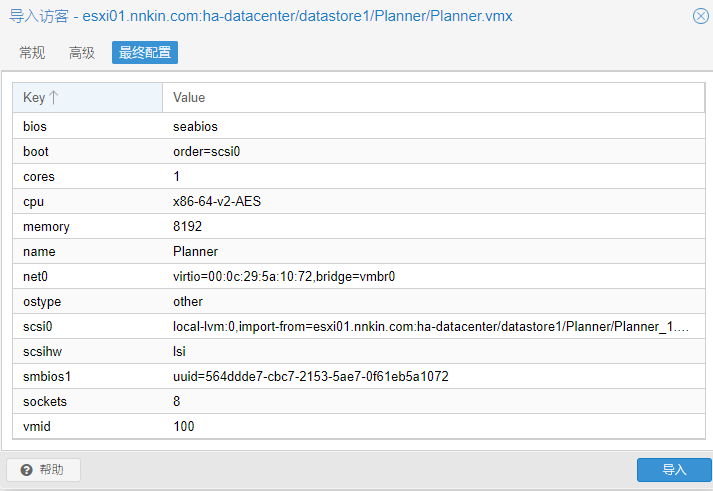This screenshot has height=491, width=713.
Task: Open the 高级 tab
Action: 82,53
